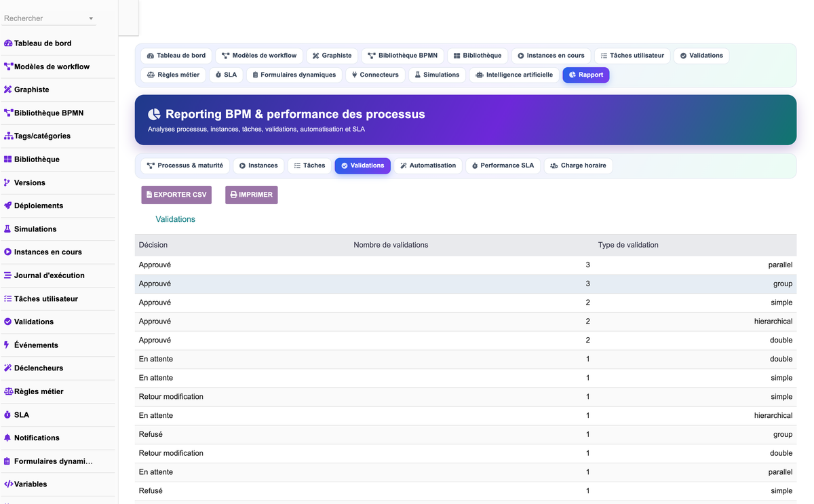Open Règles métier in top navigation

(174, 75)
